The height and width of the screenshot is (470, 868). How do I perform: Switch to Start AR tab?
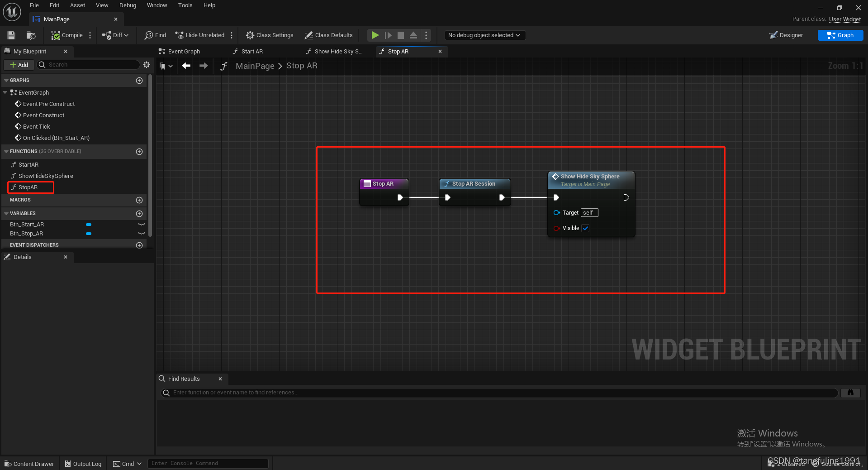pos(252,52)
